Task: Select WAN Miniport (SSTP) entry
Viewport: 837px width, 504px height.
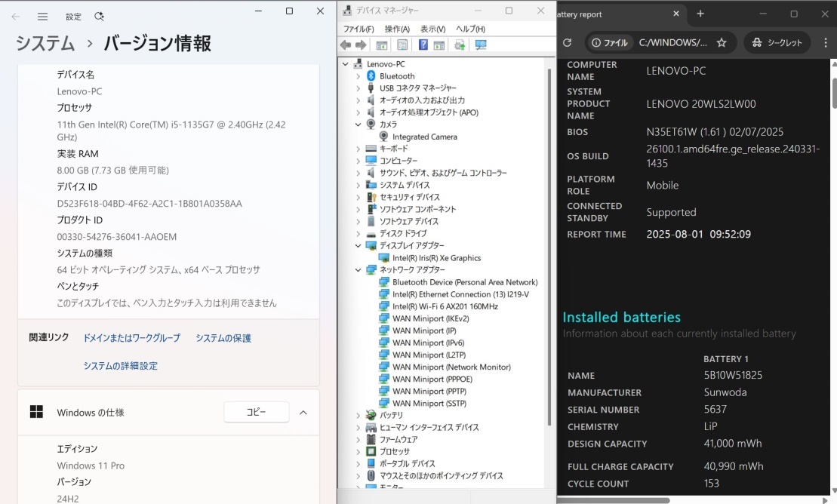Action: (x=429, y=403)
